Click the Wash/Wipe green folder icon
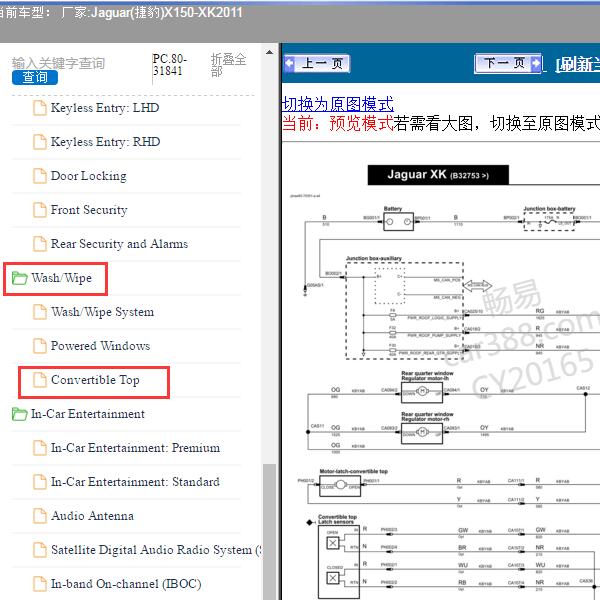 point(20,278)
